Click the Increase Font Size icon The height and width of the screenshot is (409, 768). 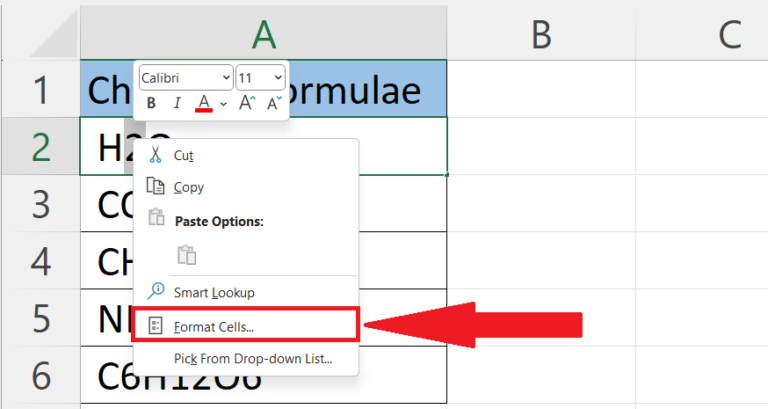[x=246, y=103]
